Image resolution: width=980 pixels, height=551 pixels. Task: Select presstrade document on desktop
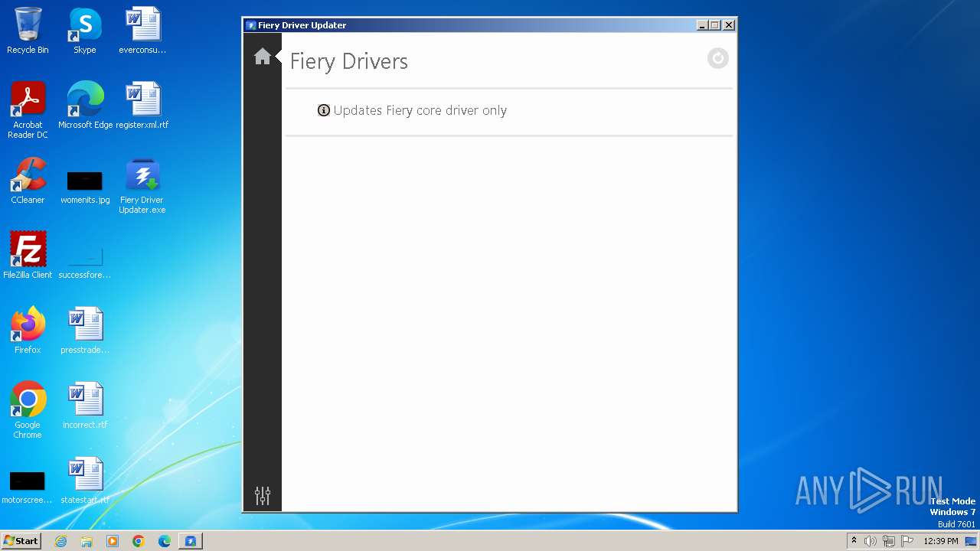coord(85,330)
